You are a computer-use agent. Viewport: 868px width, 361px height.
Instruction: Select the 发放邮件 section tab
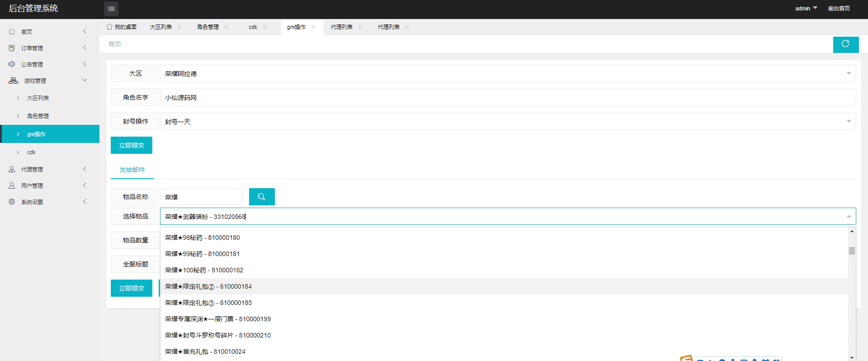click(x=132, y=170)
